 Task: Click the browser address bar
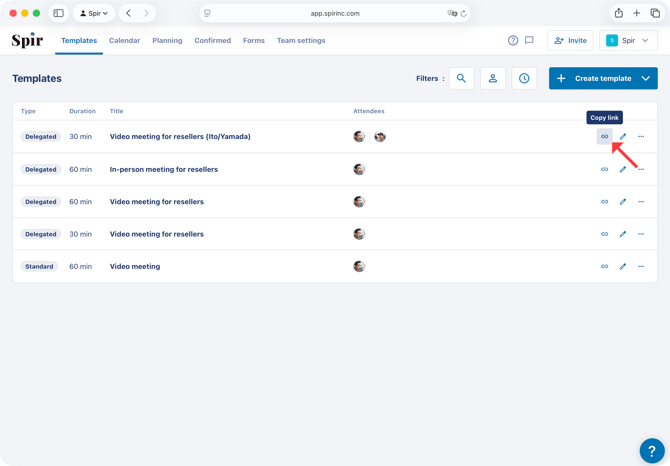(x=335, y=13)
